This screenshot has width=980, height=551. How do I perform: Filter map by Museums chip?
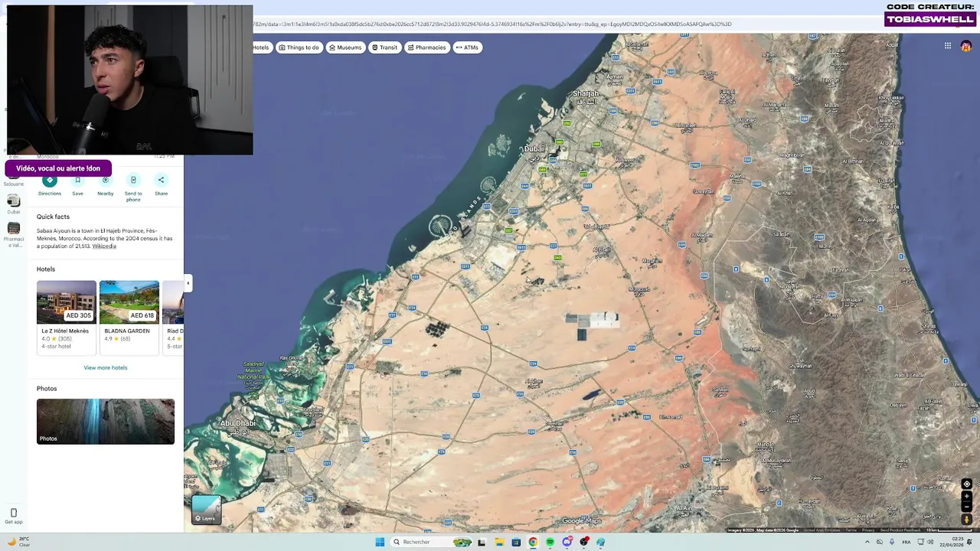345,47
